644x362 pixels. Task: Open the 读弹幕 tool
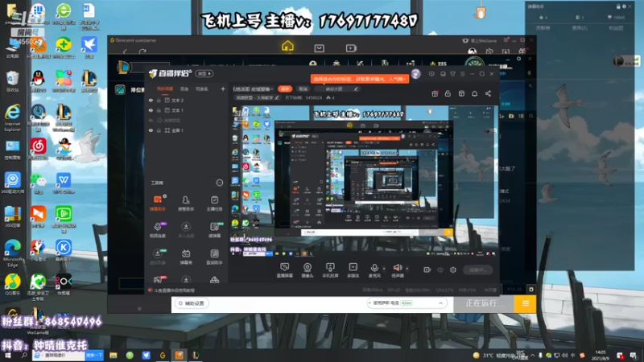point(214,230)
